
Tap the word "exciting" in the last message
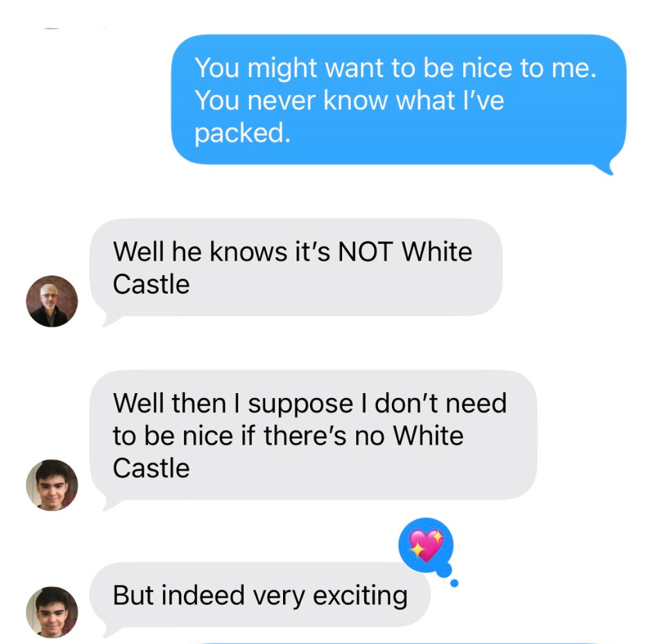tap(360, 596)
